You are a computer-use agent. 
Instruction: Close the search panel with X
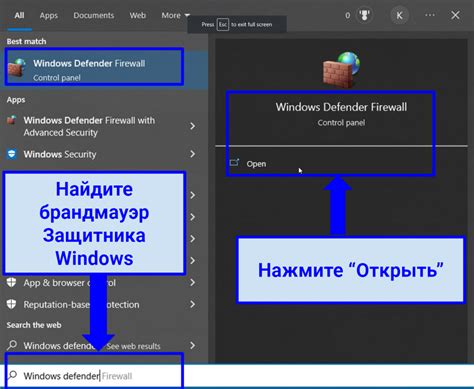(455, 15)
